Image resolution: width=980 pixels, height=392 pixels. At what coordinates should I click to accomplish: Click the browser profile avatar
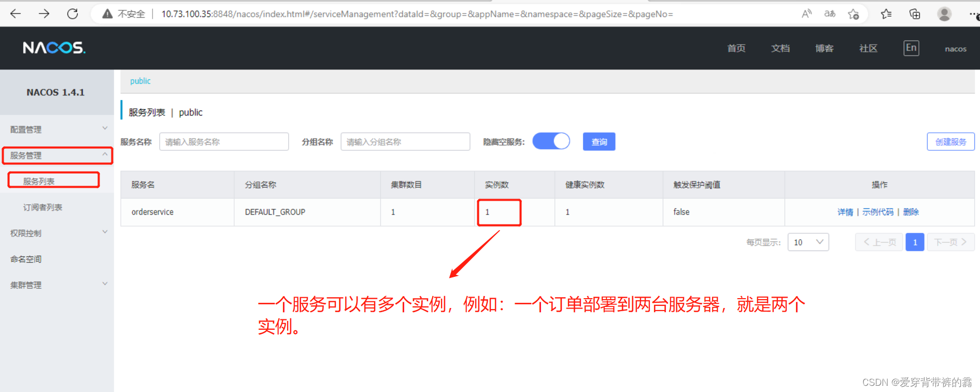944,14
